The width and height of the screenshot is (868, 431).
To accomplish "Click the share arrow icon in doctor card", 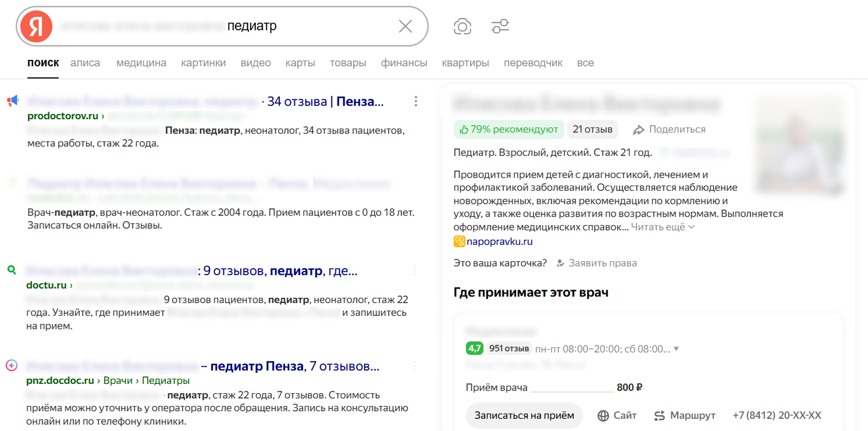I will pos(639,130).
